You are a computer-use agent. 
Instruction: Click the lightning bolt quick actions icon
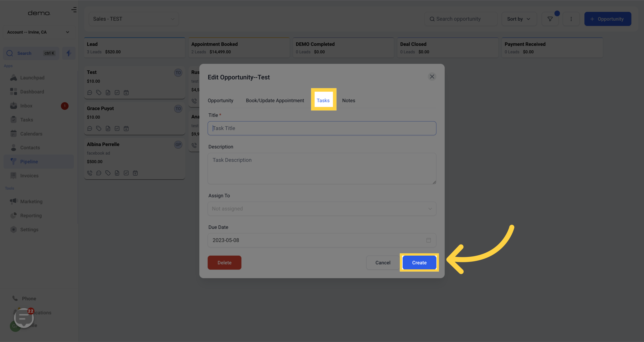[x=69, y=53]
